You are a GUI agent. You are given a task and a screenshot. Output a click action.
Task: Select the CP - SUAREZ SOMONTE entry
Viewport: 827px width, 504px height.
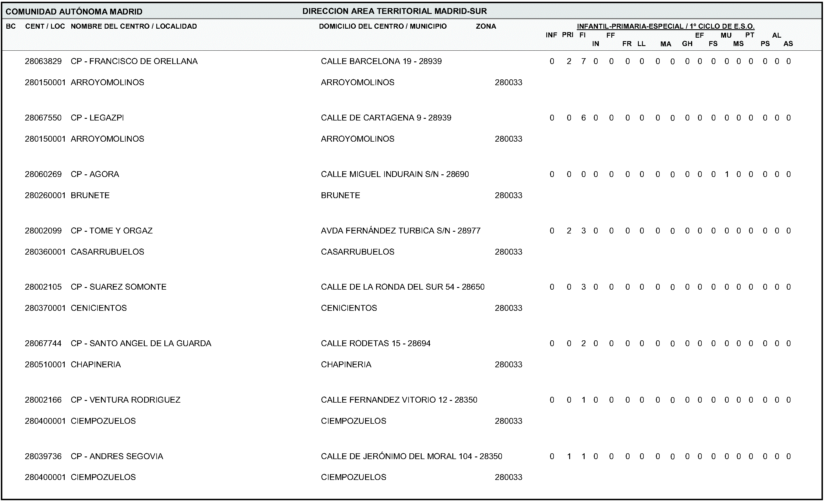coord(119,287)
